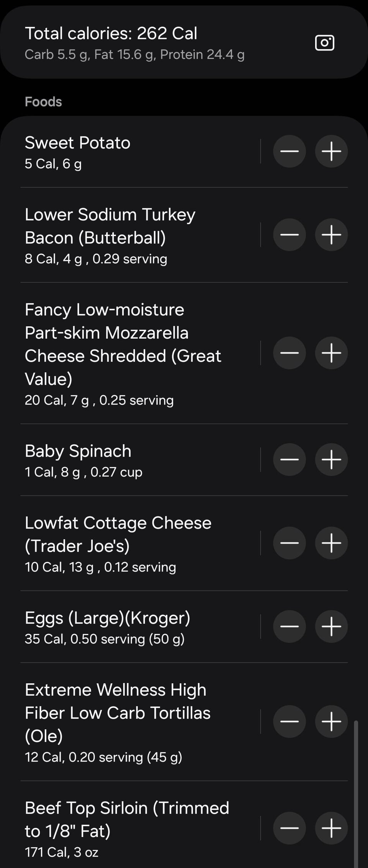Reduce Eggs (Large)(Kroger) serving
The height and width of the screenshot is (868, 368).
point(289,626)
